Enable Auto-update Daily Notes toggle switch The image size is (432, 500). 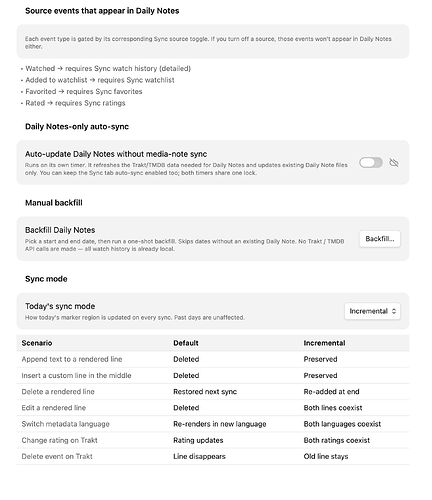(x=371, y=163)
